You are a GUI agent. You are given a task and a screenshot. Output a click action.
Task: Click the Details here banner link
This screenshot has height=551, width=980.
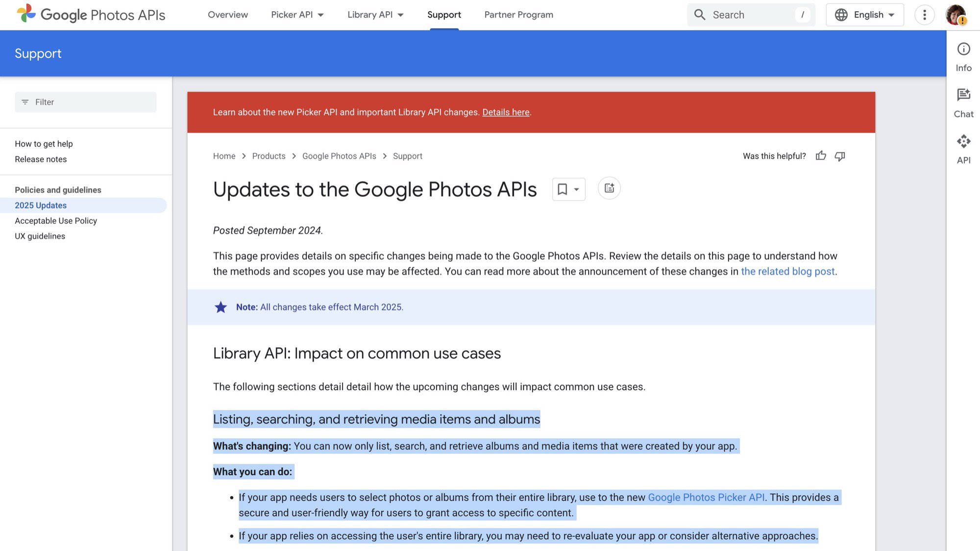tap(506, 112)
